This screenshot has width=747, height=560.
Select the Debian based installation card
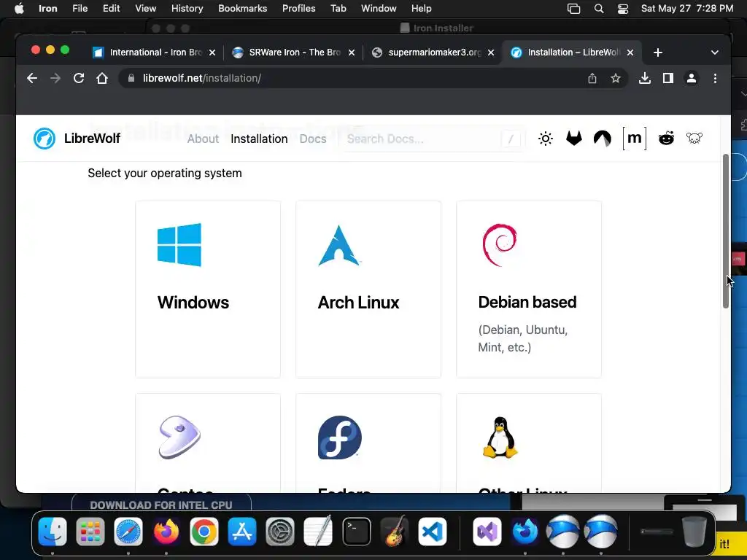(x=529, y=289)
